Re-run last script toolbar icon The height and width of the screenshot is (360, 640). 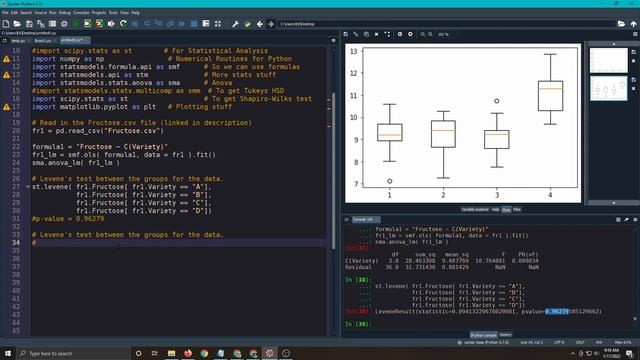[123, 24]
